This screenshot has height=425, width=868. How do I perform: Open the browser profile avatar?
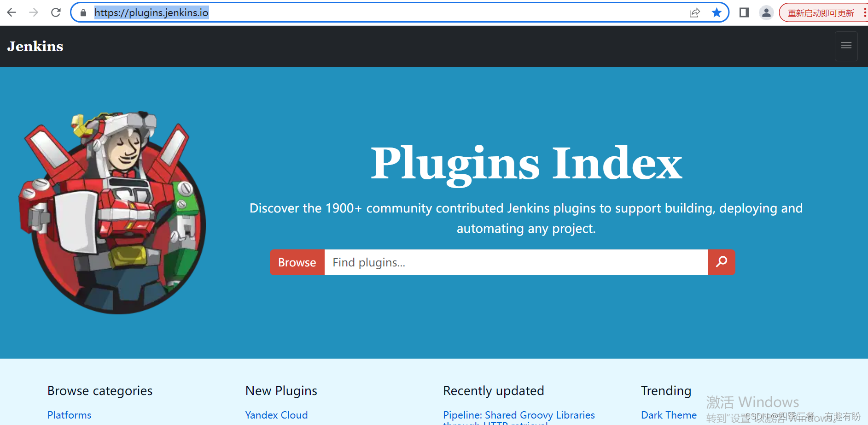click(x=766, y=12)
